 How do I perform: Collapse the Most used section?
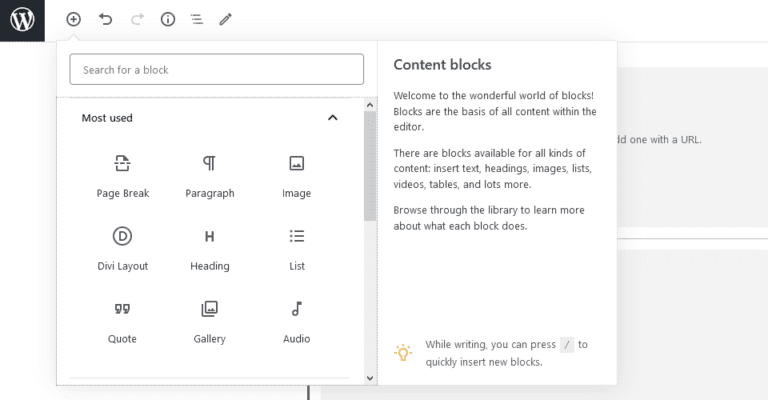click(x=333, y=118)
